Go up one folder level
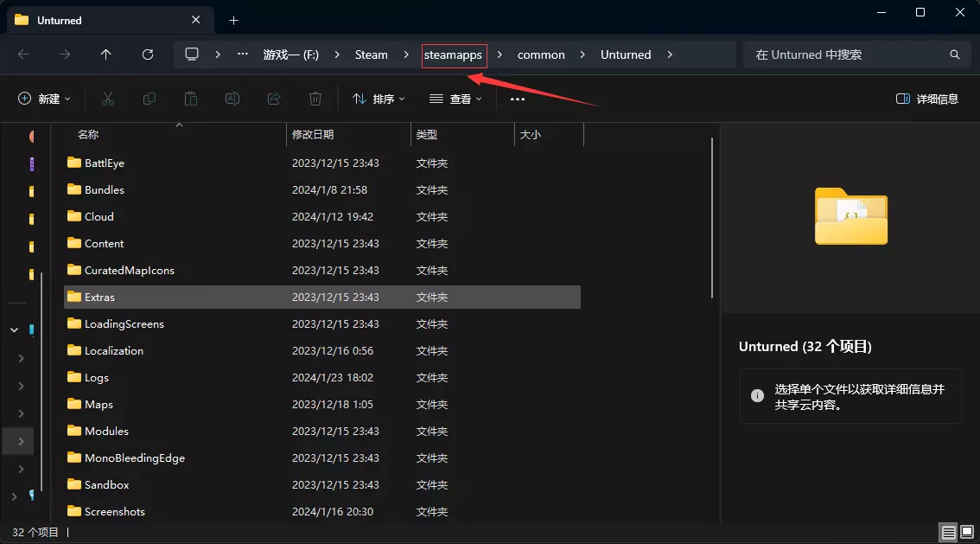Screen dimensions: 980x544 106,54
